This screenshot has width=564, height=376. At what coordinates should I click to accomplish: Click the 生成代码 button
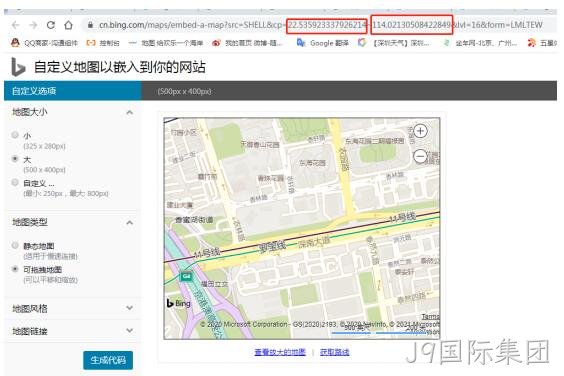point(108,360)
